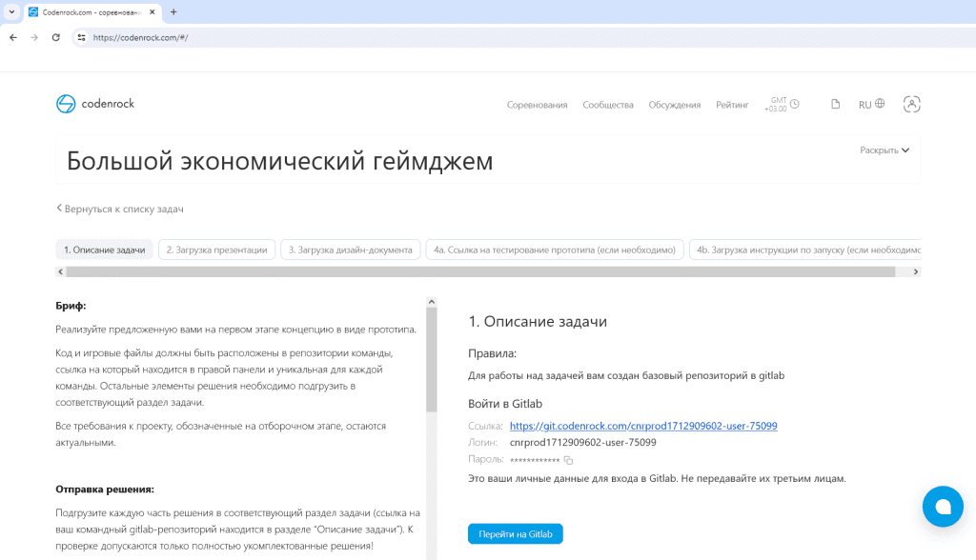Open the RU language selector

pos(871,105)
